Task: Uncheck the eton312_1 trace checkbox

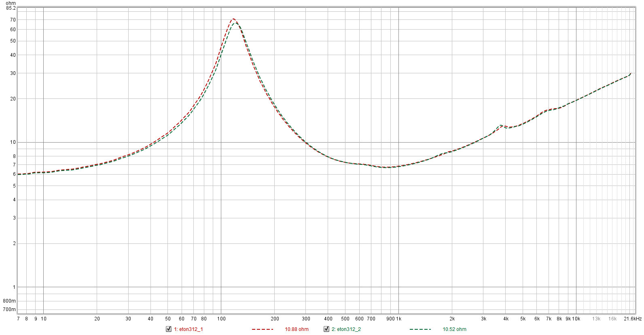Action: pyautogui.click(x=169, y=329)
